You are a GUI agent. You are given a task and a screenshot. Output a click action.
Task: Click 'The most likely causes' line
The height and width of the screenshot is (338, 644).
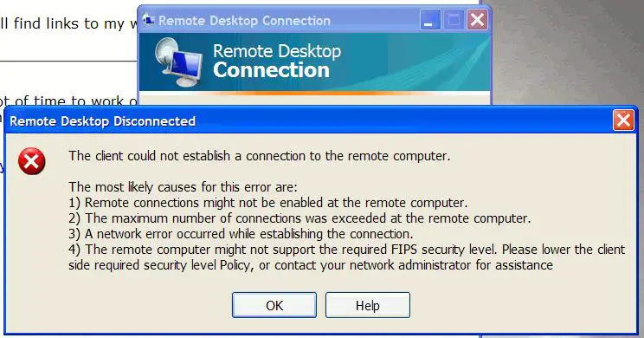tap(183, 187)
